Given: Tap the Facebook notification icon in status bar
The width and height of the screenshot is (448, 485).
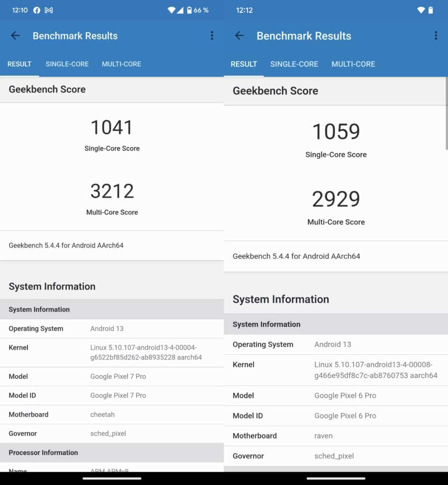Looking at the screenshot, I should tap(37, 10).
